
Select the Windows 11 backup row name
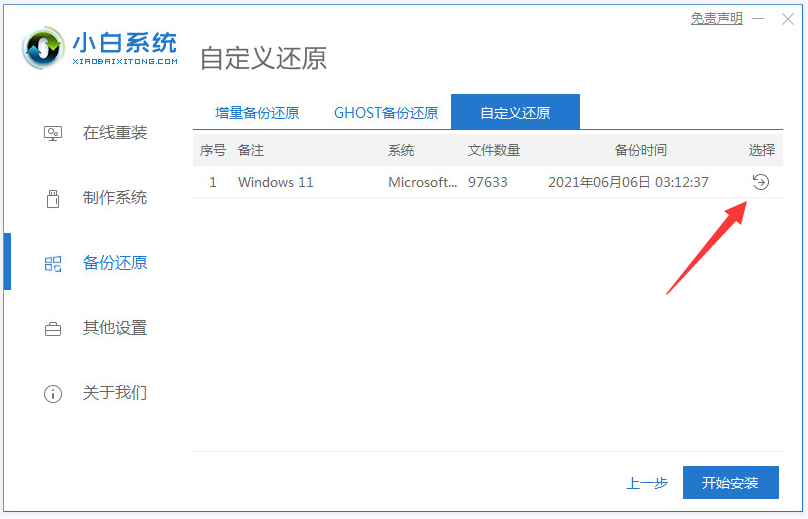tap(279, 182)
